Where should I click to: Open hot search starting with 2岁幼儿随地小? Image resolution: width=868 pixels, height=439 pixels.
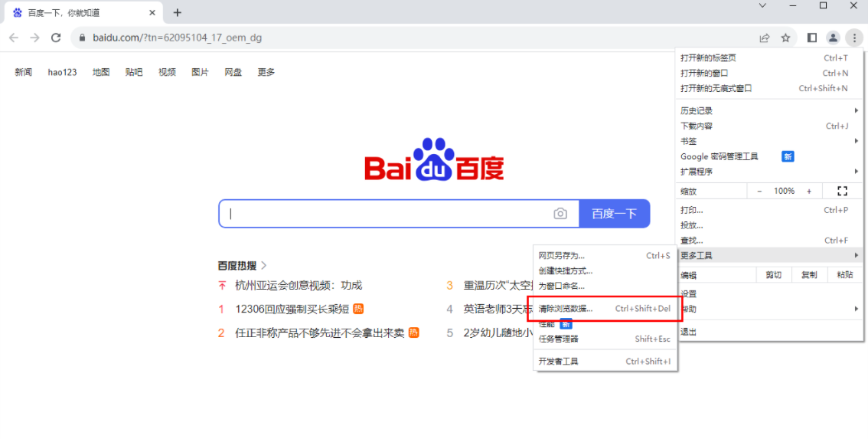498,333
